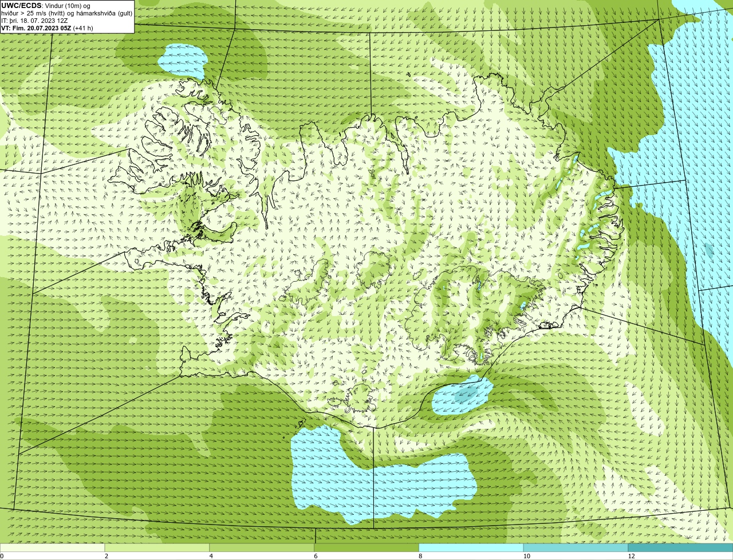Click the "hviður > 25 m/s" description line

[x=67, y=13]
